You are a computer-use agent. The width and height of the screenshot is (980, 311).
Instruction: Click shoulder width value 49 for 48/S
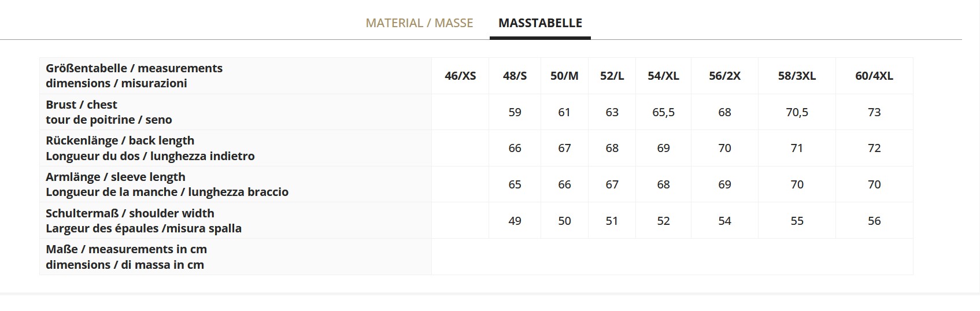515,221
